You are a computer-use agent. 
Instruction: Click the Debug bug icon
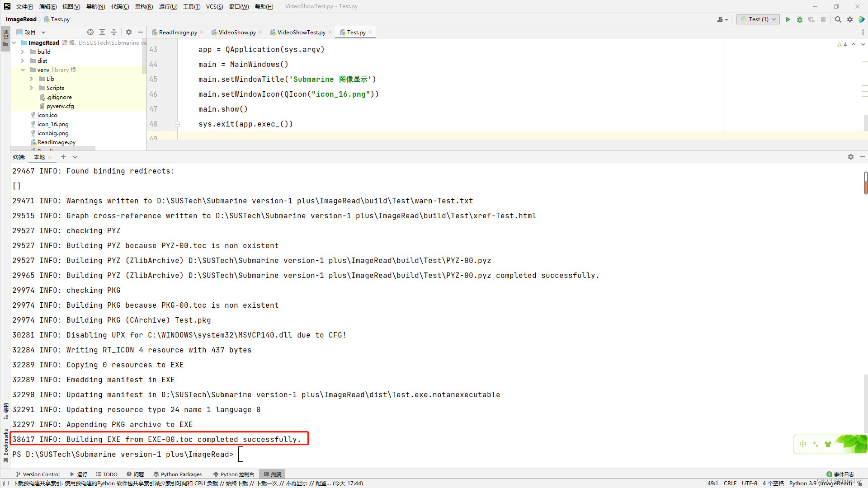pos(800,19)
